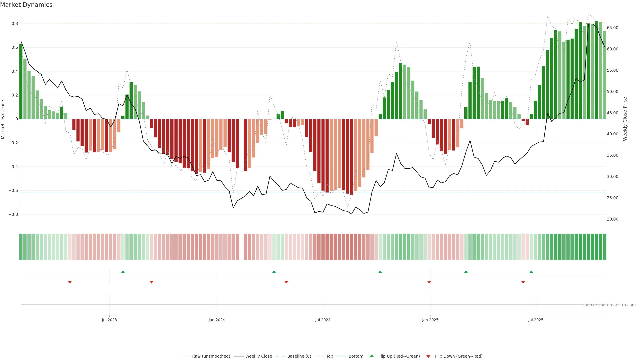Select the Jan 2025 x-axis label
644x362 pixels.
tap(430, 320)
